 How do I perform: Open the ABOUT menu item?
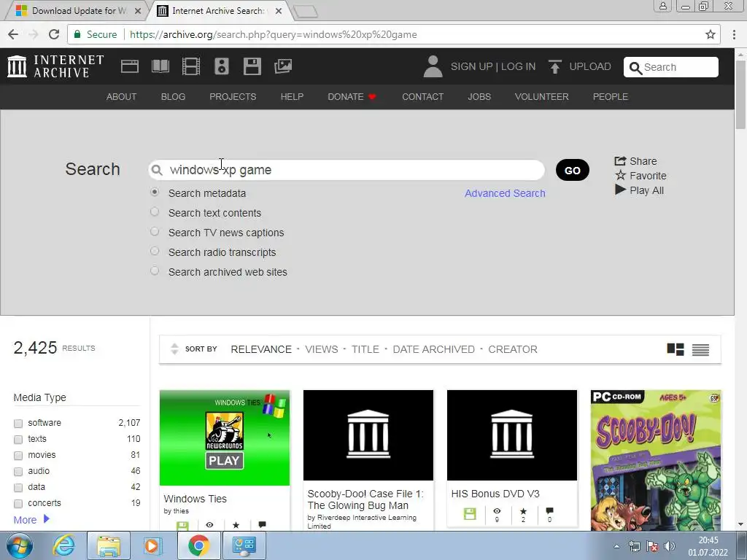click(122, 97)
